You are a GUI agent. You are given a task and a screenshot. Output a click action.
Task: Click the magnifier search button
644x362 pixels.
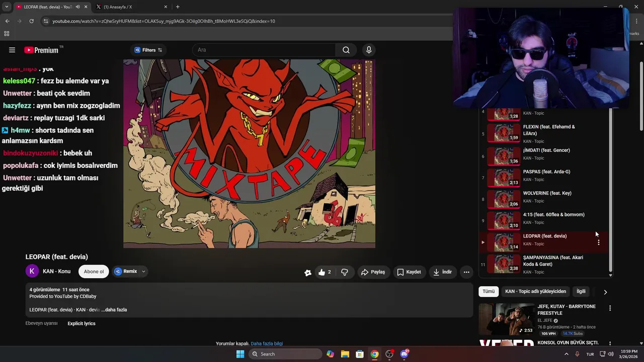[346, 50]
